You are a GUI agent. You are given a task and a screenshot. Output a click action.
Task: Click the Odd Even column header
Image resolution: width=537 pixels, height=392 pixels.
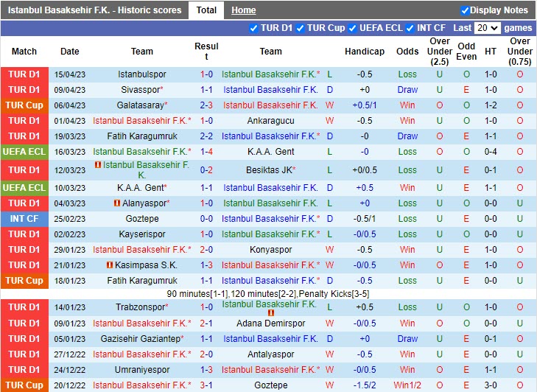point(466,52)
